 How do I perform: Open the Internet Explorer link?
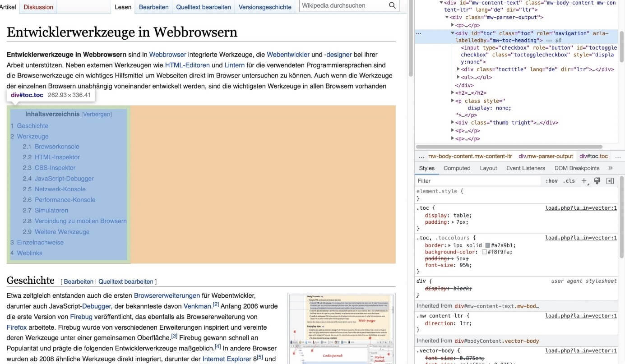227,359
